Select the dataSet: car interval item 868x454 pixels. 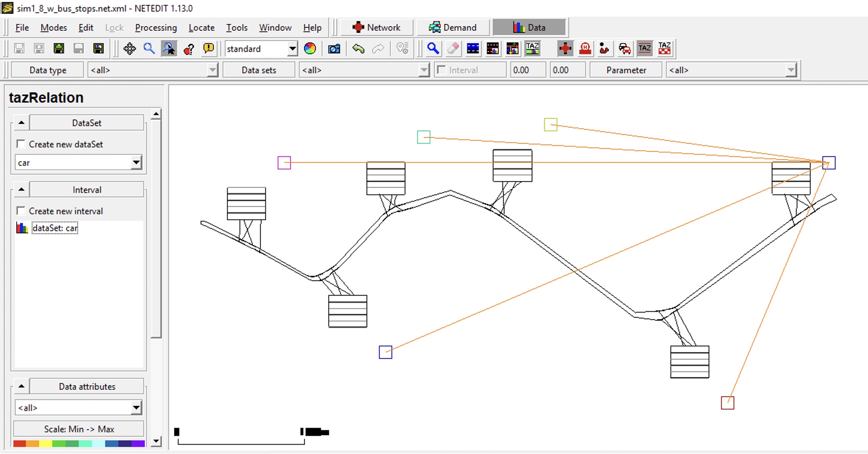[55, 228]
